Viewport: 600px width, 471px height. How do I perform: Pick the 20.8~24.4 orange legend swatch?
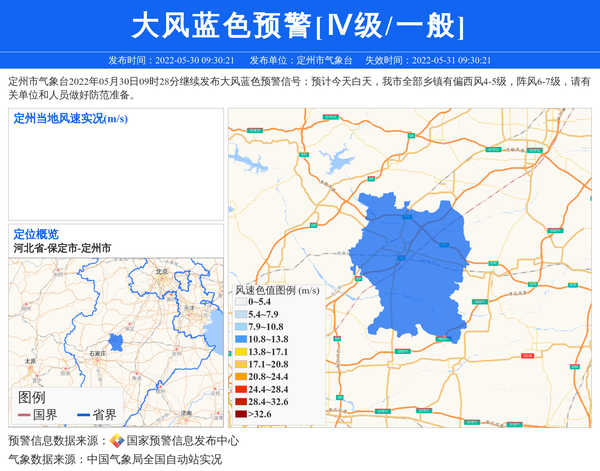click(x=241, y=377)
